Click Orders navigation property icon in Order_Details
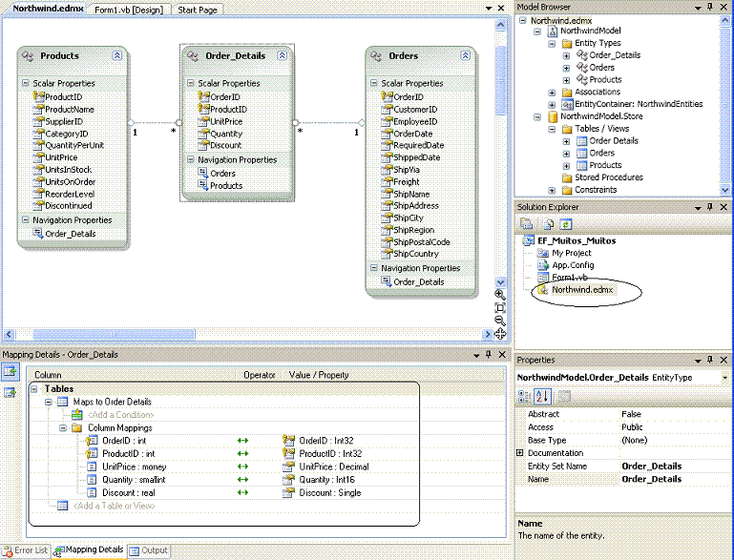Screen dimensions: 734x560 click(x=202, y=173)
